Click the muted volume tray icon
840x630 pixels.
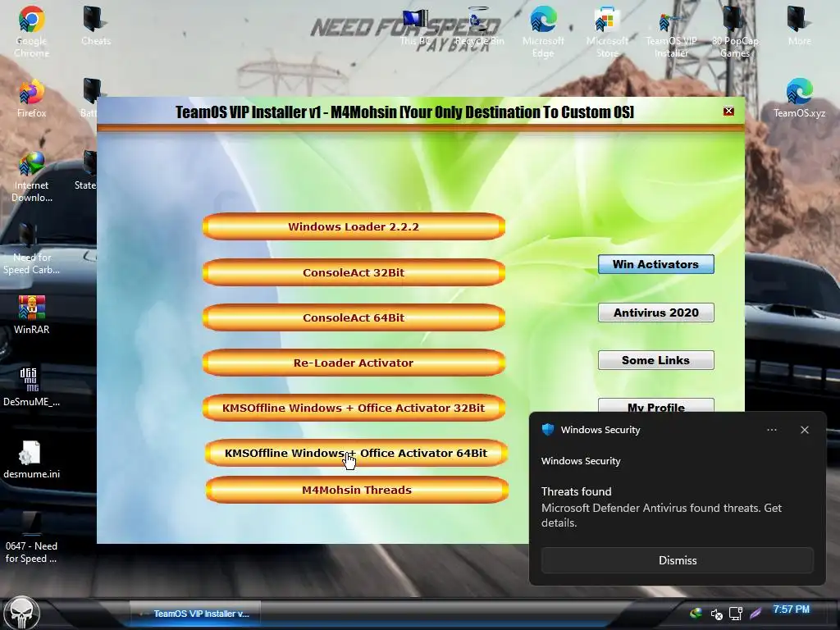coord(716,614)
